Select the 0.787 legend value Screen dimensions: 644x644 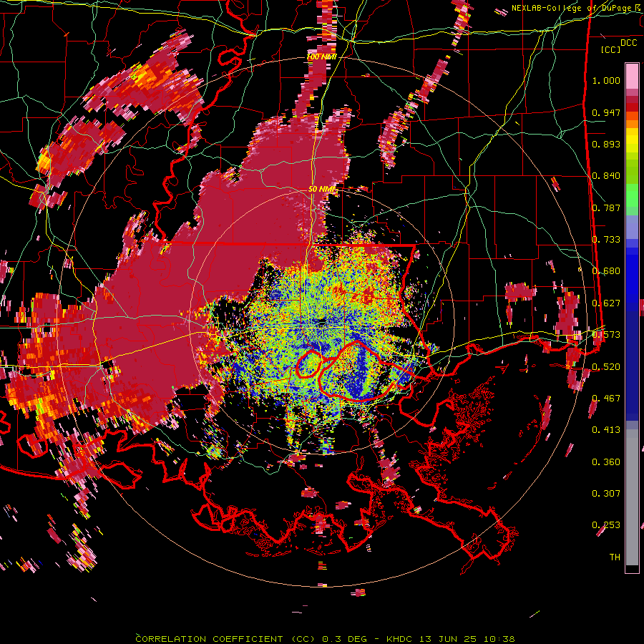click(606, 208)
